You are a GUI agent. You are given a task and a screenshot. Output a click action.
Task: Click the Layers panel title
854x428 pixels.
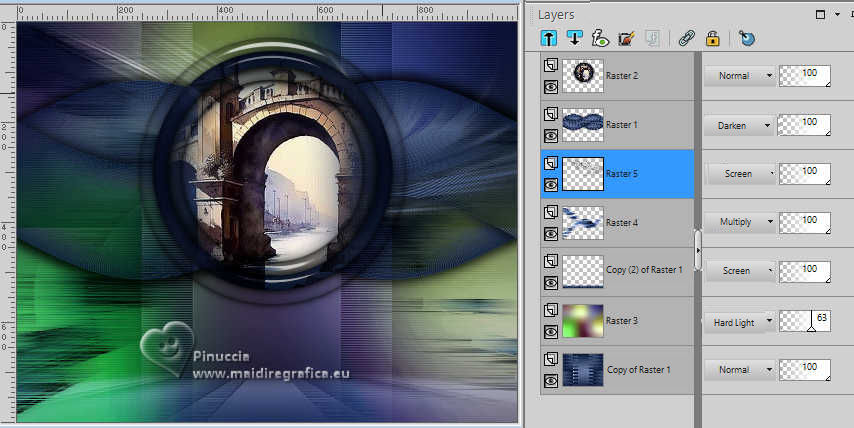click(x=556, y=15)
